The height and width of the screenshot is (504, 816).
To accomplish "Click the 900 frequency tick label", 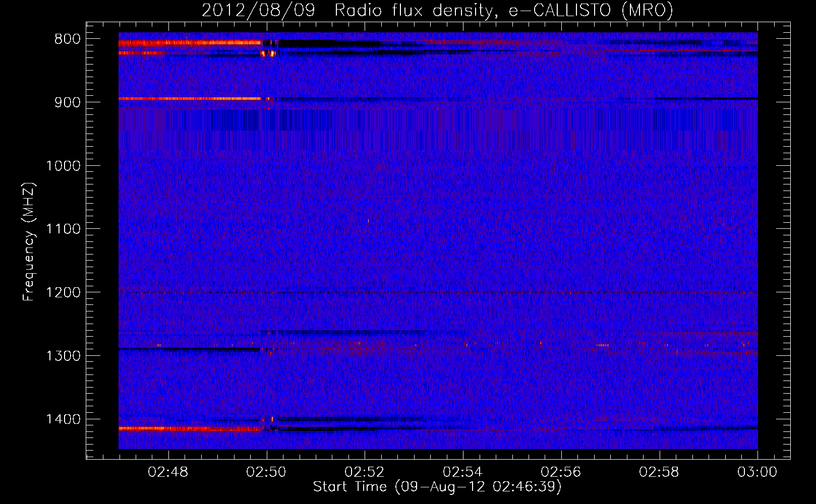I will point(68,102).
